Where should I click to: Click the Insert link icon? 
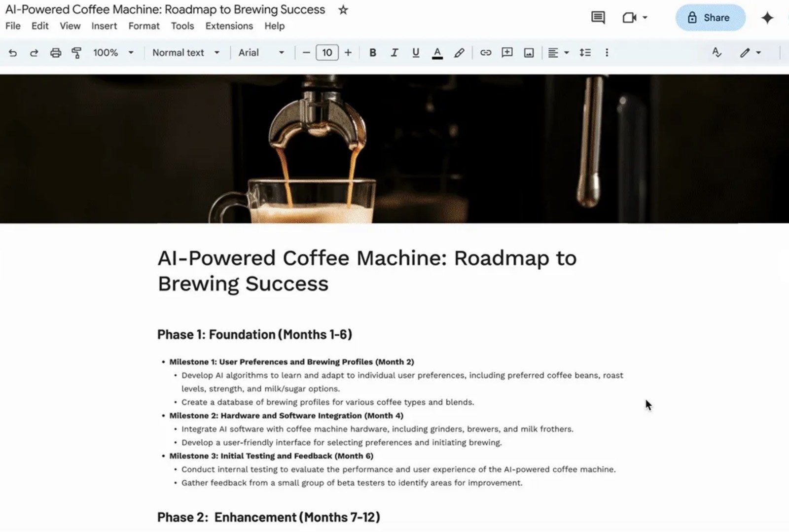click(x=485, y=53)
